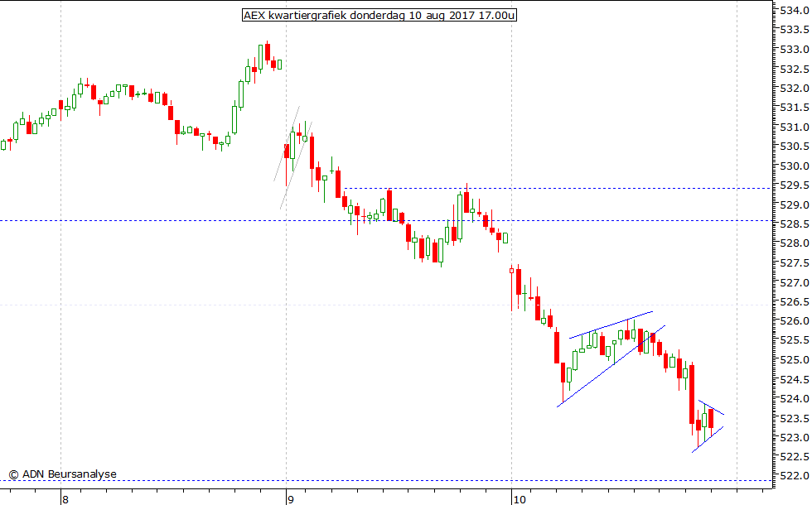Select the 524.5 price axis label
Screen dimensions: 812x505
pyautogui.click(x=795, y=379)
